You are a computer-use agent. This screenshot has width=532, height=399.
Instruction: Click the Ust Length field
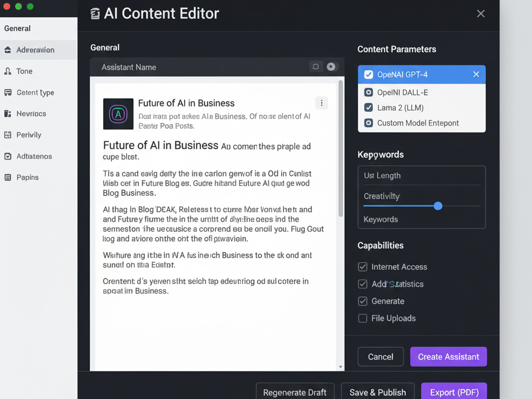tap(422, 176)
